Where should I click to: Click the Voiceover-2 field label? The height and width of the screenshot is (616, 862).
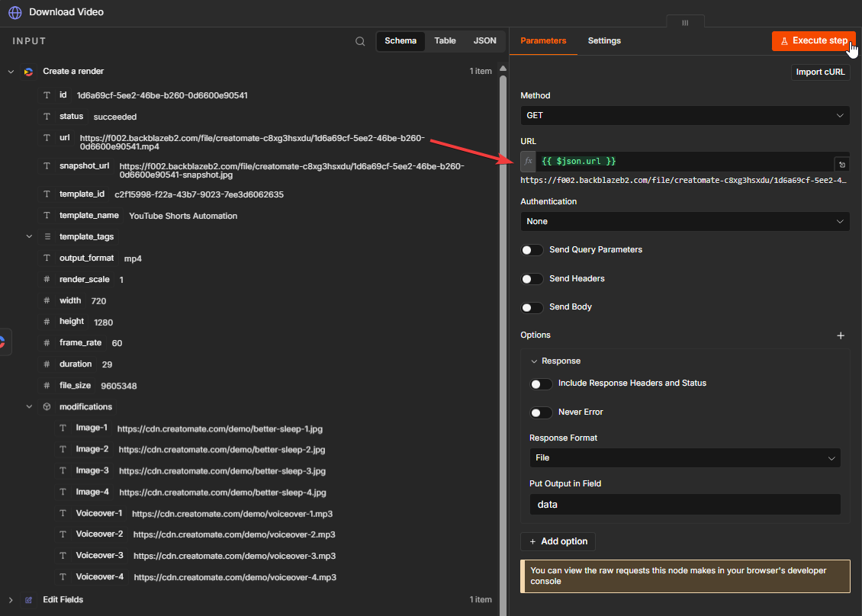[99, 534]
